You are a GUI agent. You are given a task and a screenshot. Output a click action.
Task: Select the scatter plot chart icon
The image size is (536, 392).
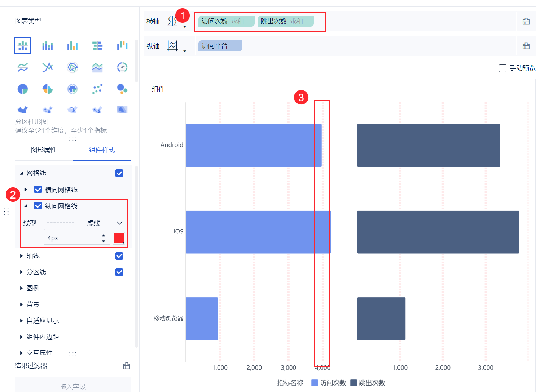point(97,89)
